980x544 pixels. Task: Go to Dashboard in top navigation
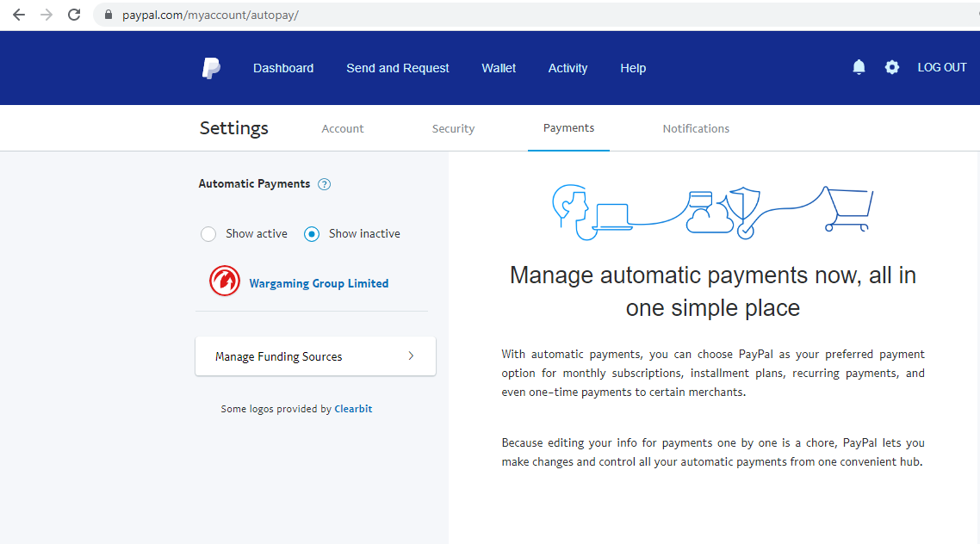point(283,68)
